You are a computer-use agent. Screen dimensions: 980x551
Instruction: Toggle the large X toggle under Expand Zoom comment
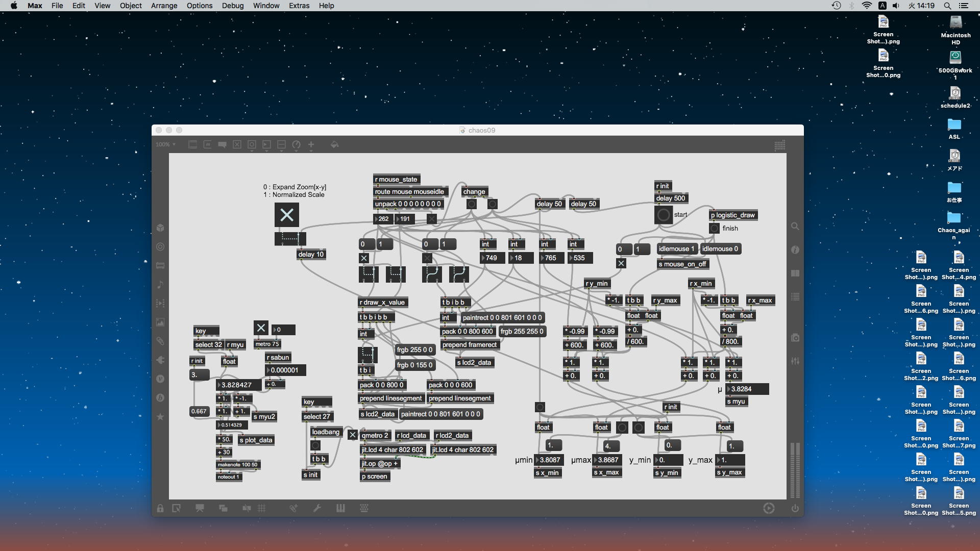tap(287, 215)
